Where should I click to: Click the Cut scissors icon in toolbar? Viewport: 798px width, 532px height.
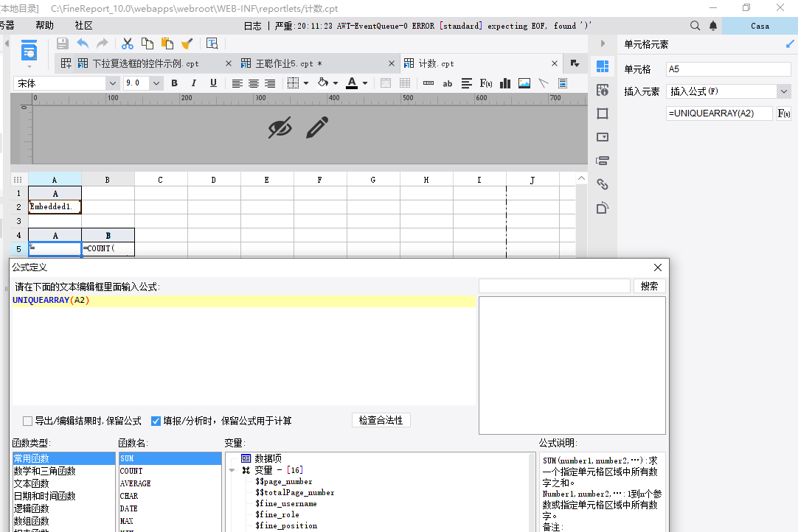coord(128,43)
